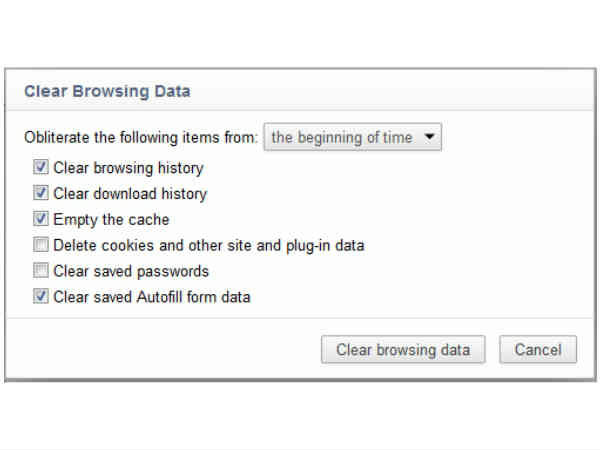Click the 'Clear Browsing Data' dialog title
This screenshot has width=600, height=450.
107,92
